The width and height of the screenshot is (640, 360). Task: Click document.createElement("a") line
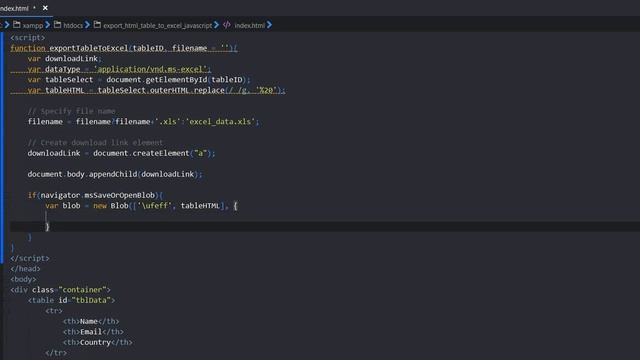121,153
